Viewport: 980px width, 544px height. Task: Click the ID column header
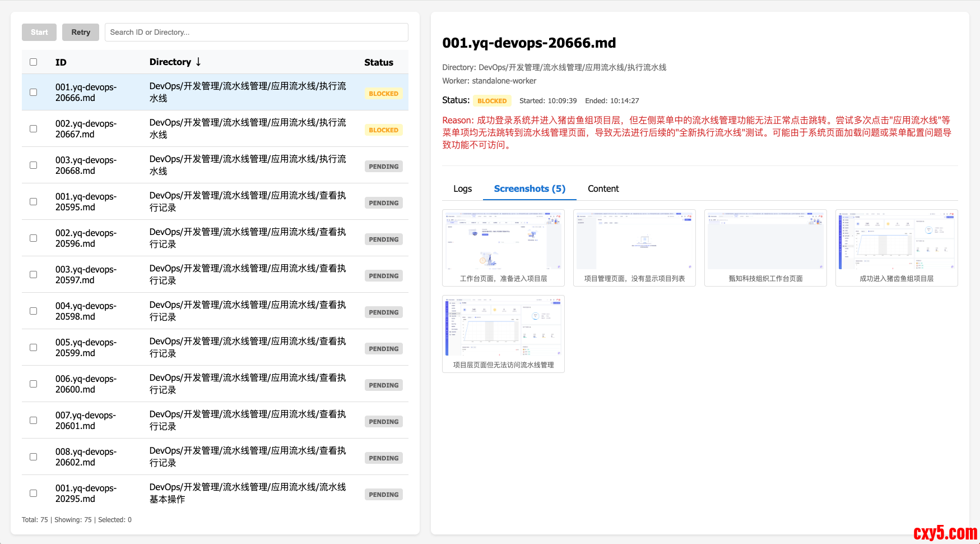point(61,62)
